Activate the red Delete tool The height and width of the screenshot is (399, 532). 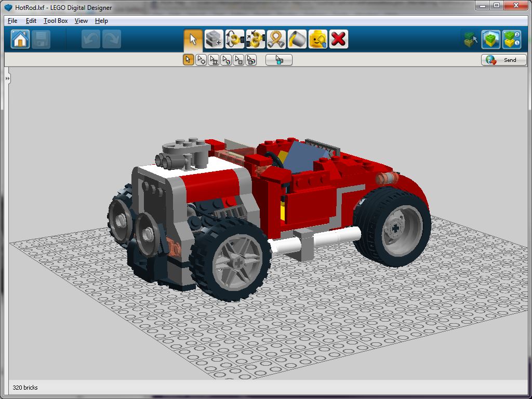tap(338, 38)
